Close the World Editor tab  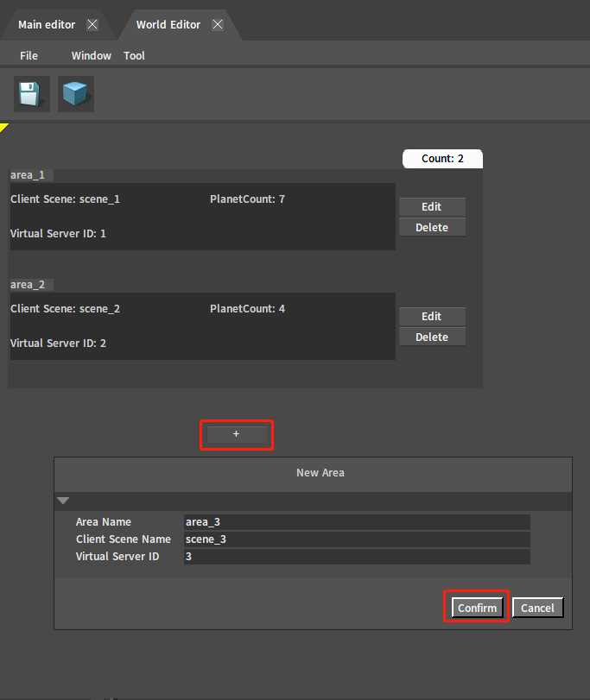tap(218, 25)
